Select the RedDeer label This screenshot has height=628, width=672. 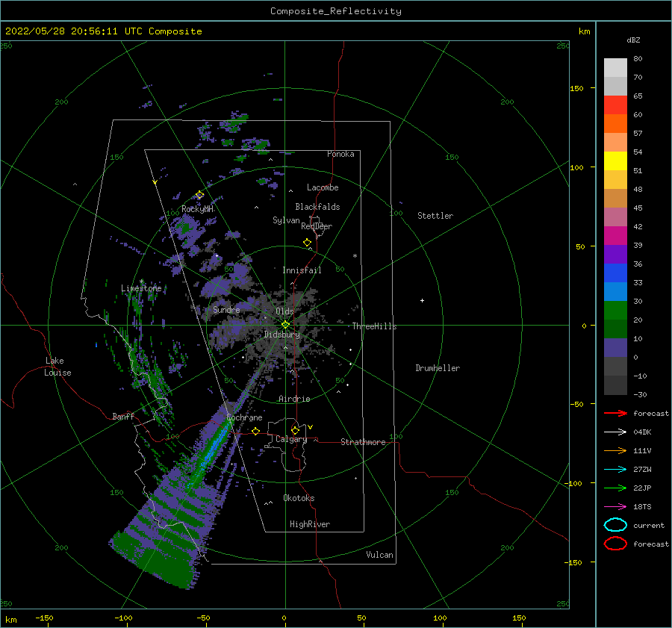point(317,226)
